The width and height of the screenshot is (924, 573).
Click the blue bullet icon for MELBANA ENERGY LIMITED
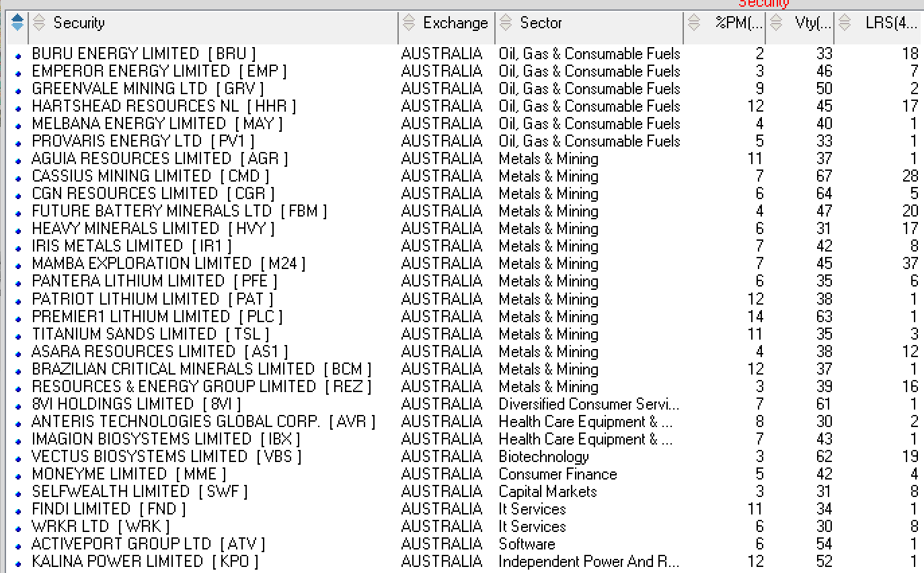(x=18, y=125)
